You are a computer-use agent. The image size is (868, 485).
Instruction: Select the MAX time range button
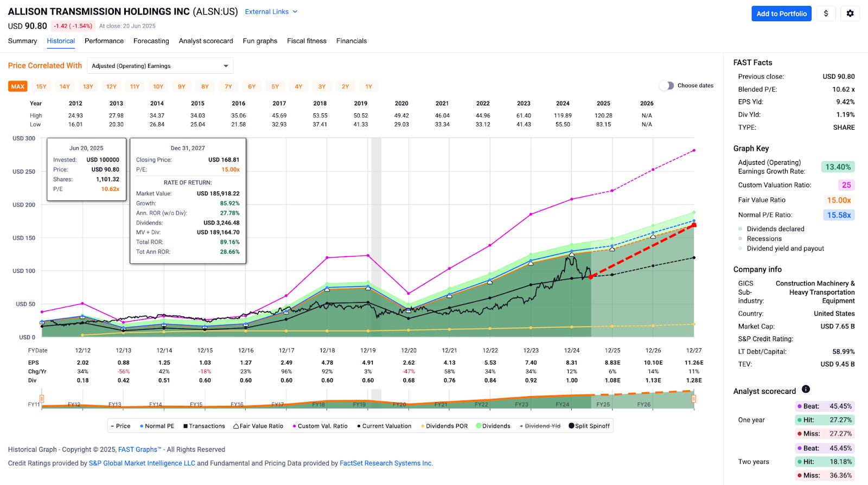[18, 86]
